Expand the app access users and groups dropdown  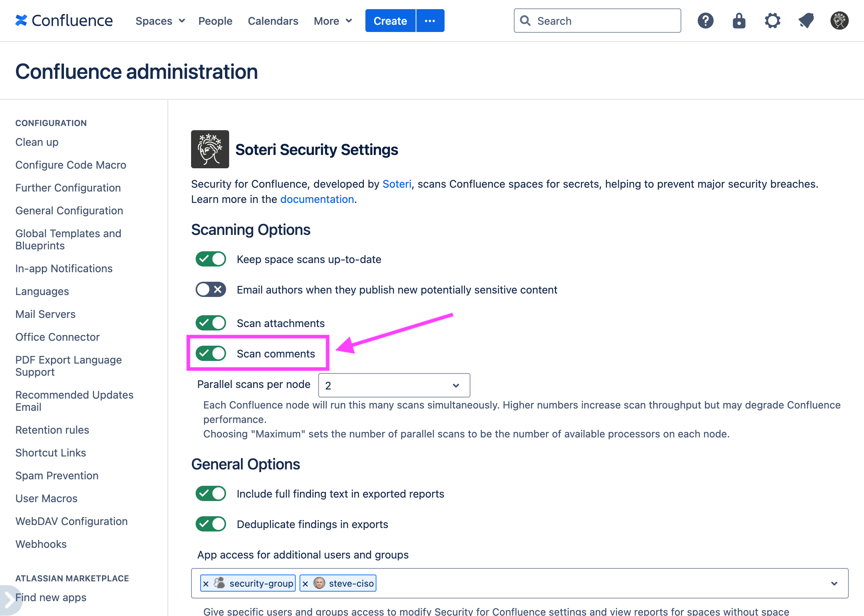tap(835, 583)
